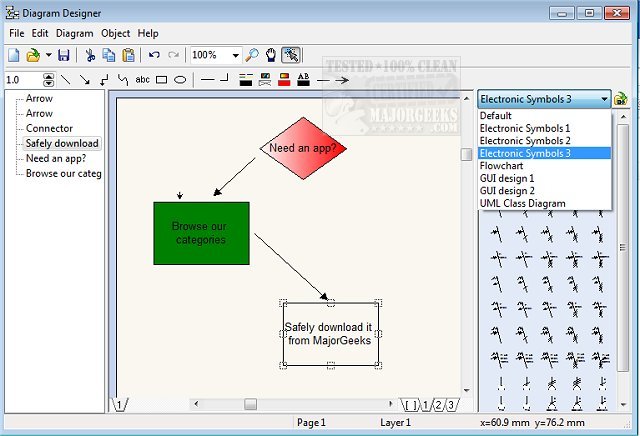Select first Arrow in object tree
The height and width of the screenshot is (436, 640).
tap(39, 98)
